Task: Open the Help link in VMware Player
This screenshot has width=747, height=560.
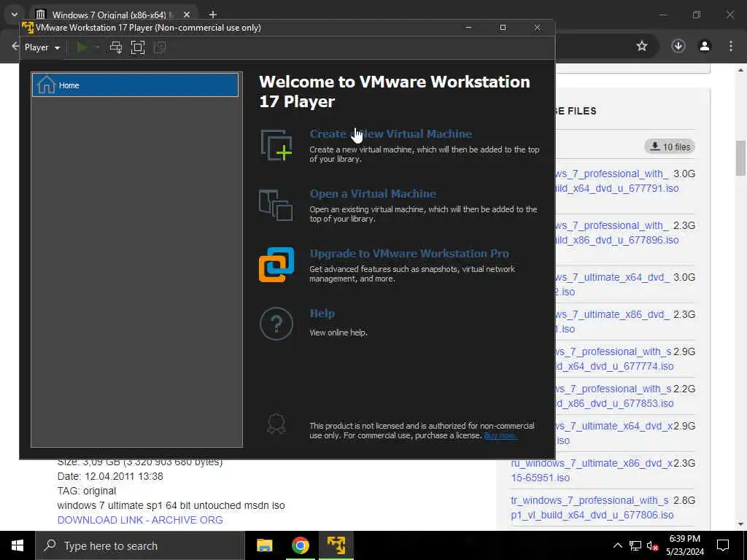Action: pyautogui.click(x=322, y=314)
